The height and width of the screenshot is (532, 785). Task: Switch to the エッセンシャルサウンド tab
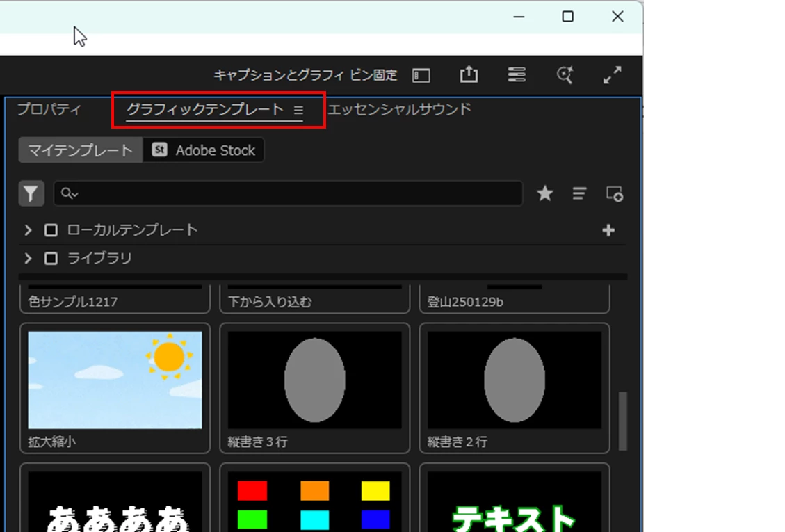pos(400,109)
